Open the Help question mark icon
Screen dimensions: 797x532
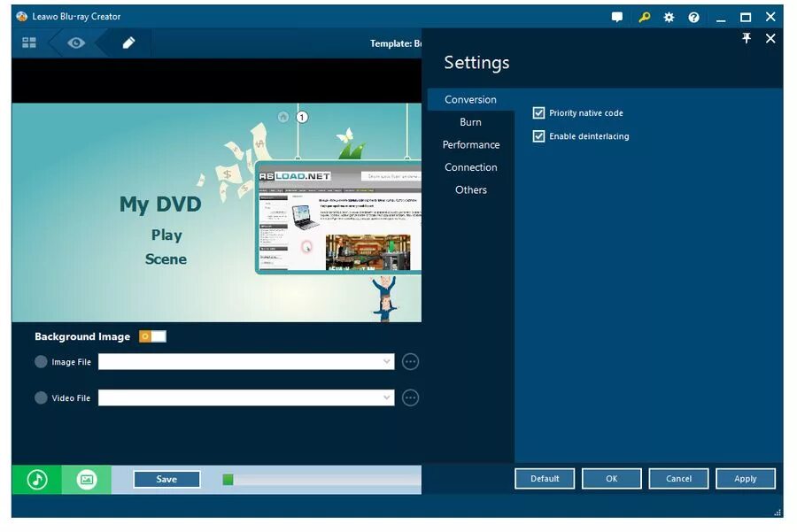click(x=693, y=16)
